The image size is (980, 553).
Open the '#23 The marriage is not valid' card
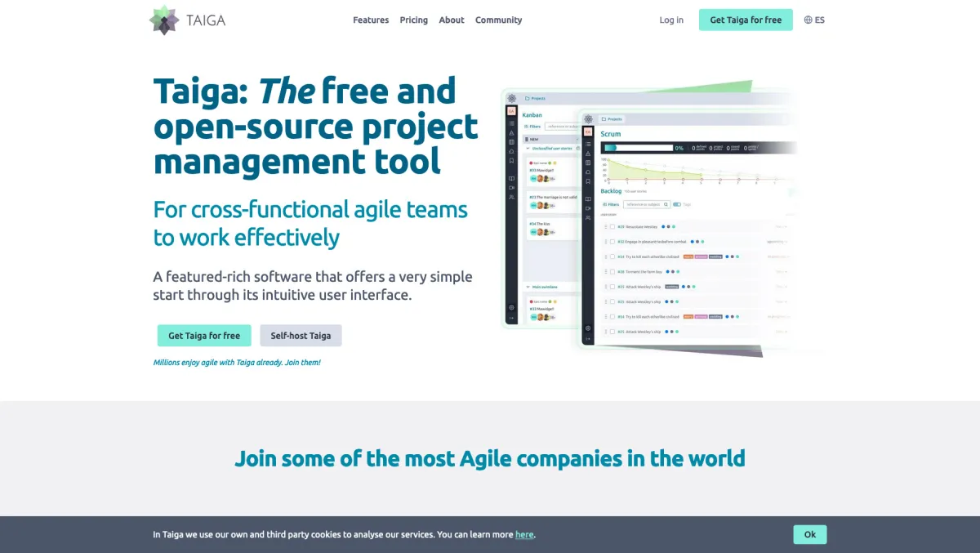coord(553,204)
